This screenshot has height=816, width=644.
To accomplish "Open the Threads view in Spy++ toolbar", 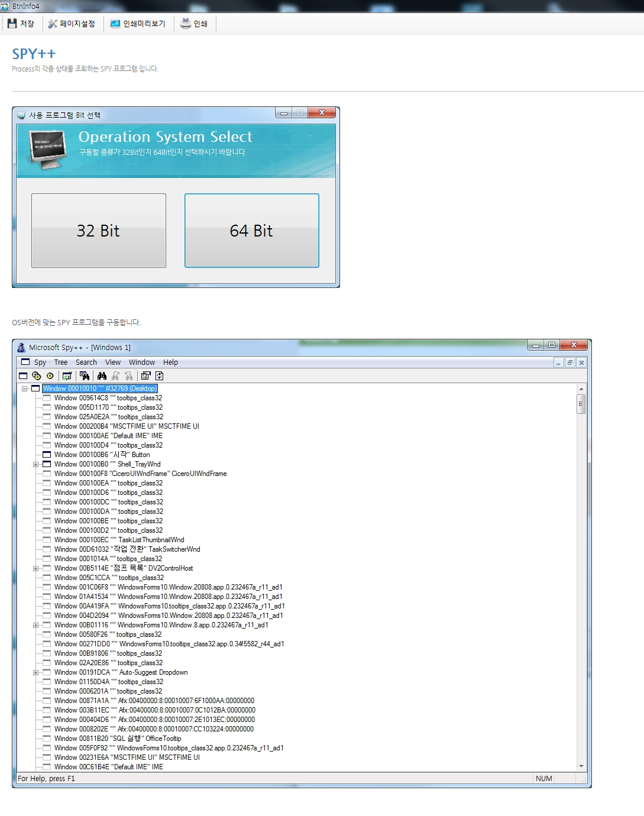I will click(x=50, y=375).
